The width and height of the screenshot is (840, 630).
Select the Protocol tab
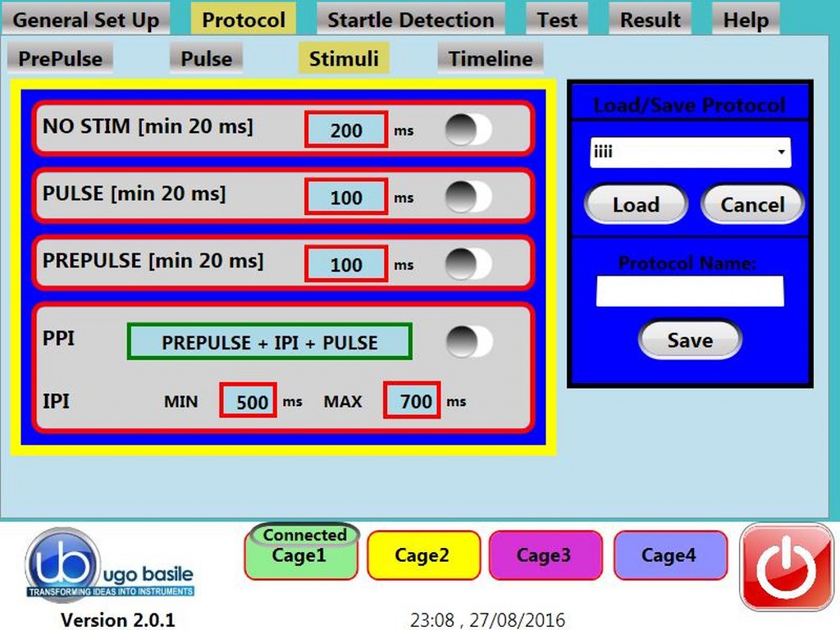(244, 20)
